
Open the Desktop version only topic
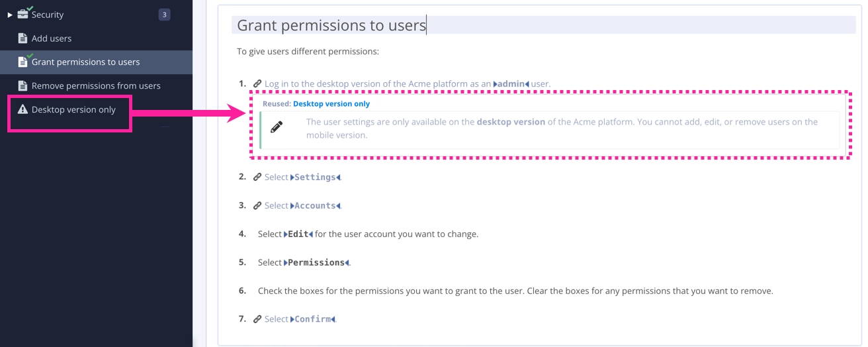click(x=73, y=110)
